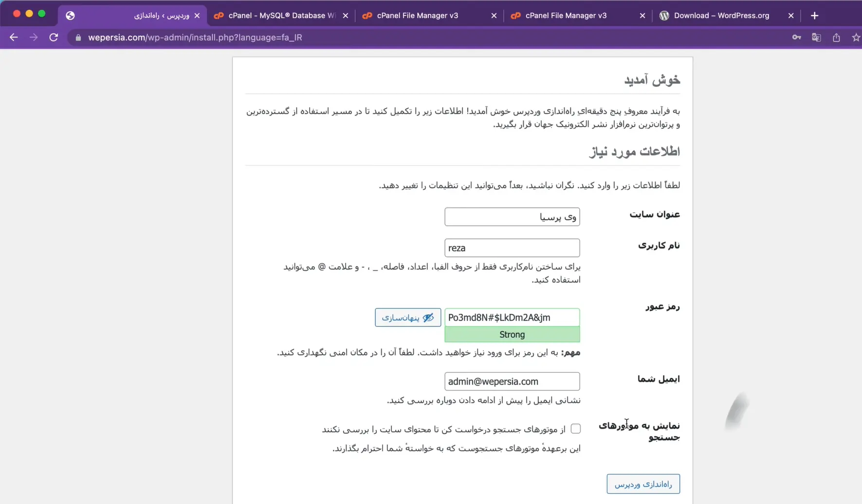Click the username field containing reza
The height and width of the screenshot is (504, 862).
512,248
